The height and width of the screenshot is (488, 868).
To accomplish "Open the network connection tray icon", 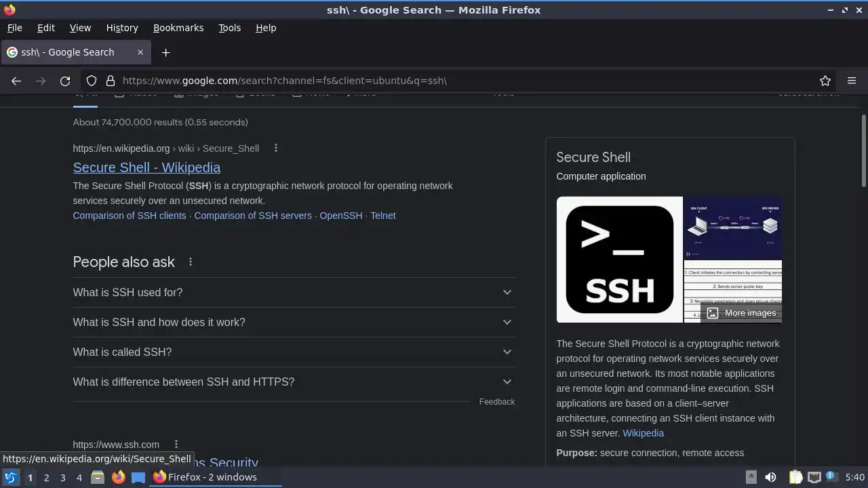I will click(814, 477).
